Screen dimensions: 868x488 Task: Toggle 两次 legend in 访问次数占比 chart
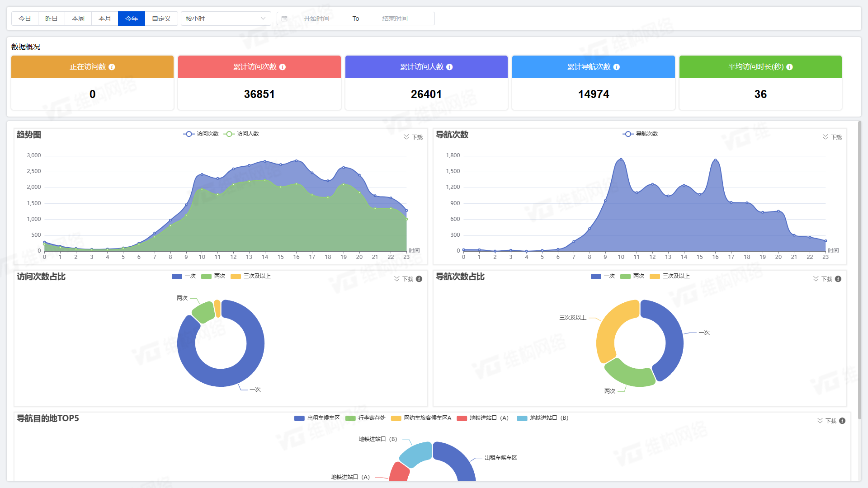click(x=213, y=276)
